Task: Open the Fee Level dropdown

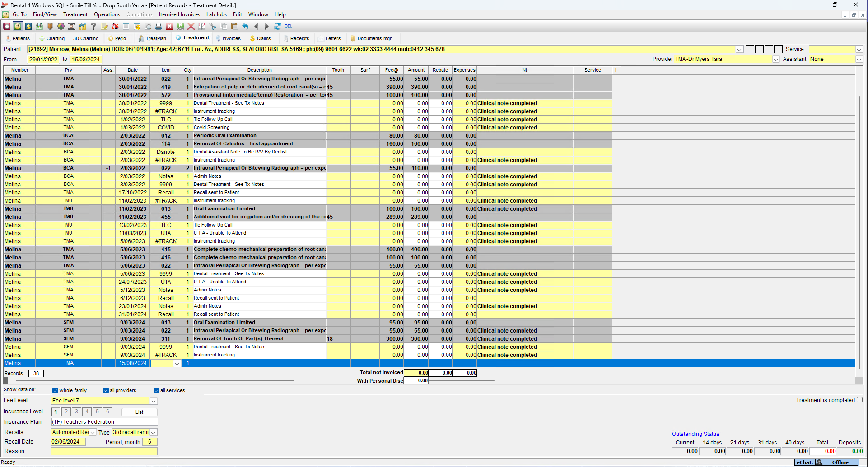Action: pos(154,401)
